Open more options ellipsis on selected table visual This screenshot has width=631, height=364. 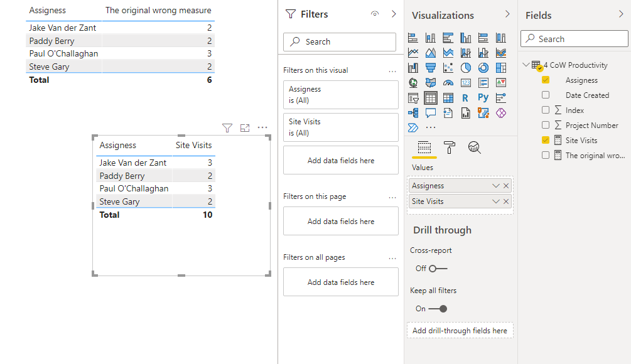[x=262, y=127]
